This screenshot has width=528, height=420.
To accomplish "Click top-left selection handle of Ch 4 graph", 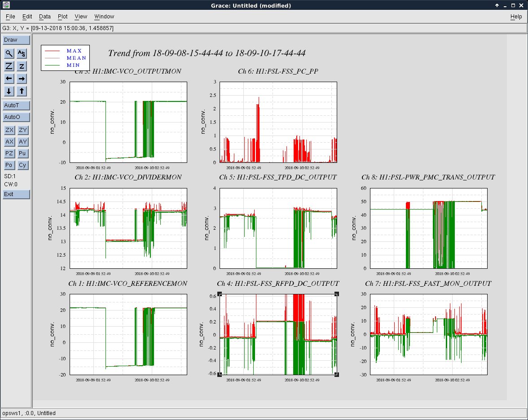I will click(220, 294).
